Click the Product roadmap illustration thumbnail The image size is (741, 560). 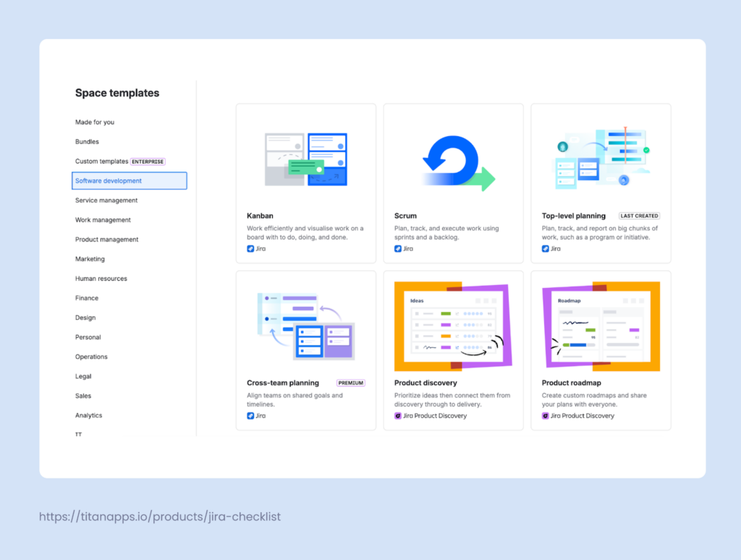[601, 325]
